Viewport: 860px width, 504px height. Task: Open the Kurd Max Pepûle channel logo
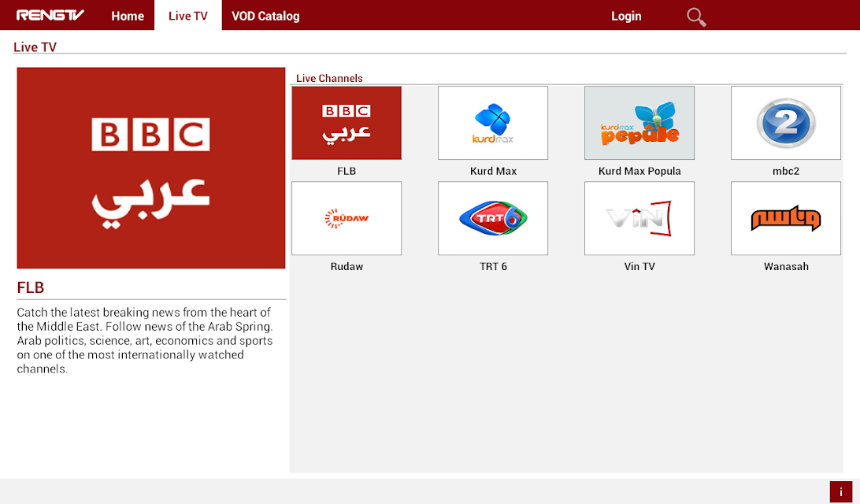tap(639, 123)
